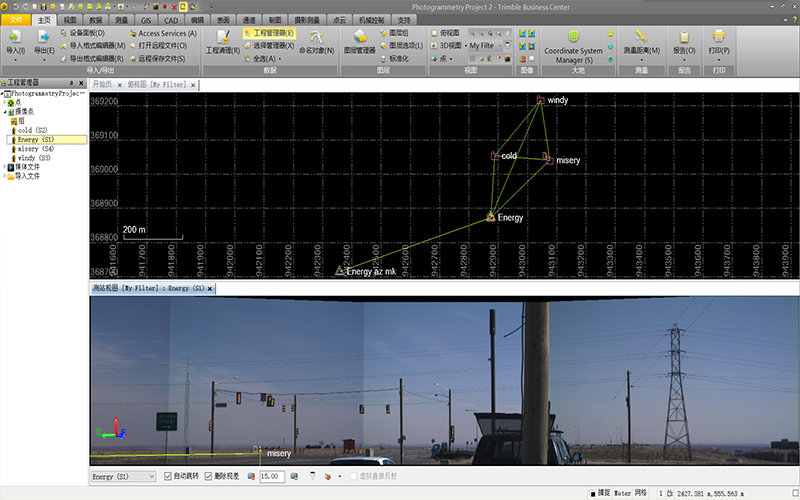This screenshot has width=800, height=500.
Task: Click the funnel icon in station view toolbar
Action: click(x=312, y=476)
